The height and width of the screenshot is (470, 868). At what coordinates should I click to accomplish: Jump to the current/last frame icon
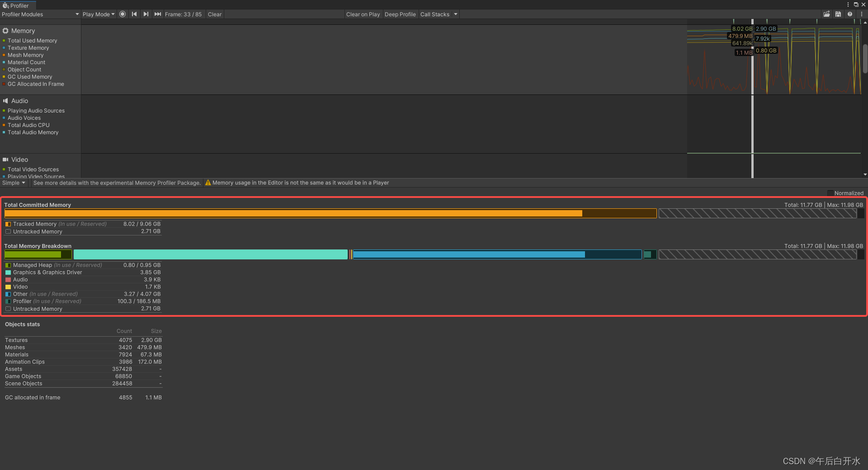tap(157, 14)
